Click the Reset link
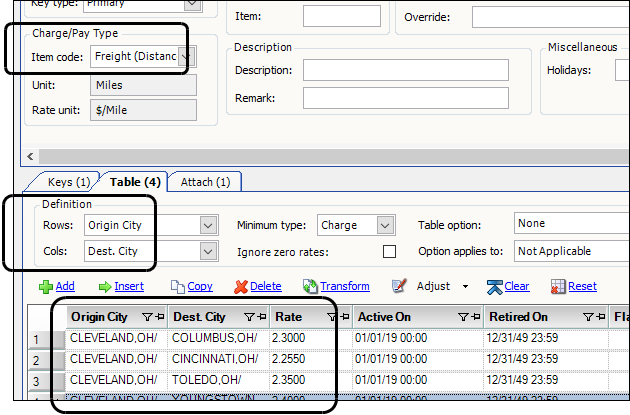 [x=583, y=286]
